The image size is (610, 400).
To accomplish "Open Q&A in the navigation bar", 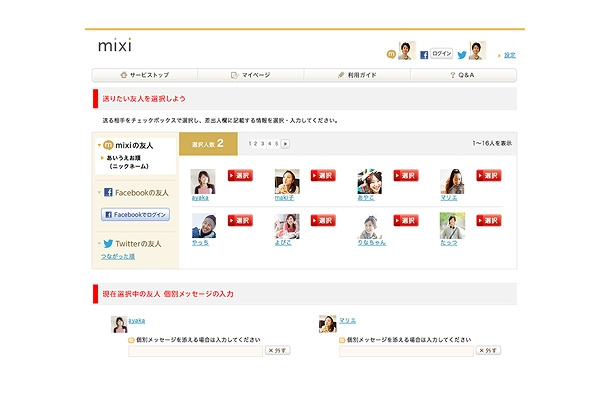I will pos(463,75).
